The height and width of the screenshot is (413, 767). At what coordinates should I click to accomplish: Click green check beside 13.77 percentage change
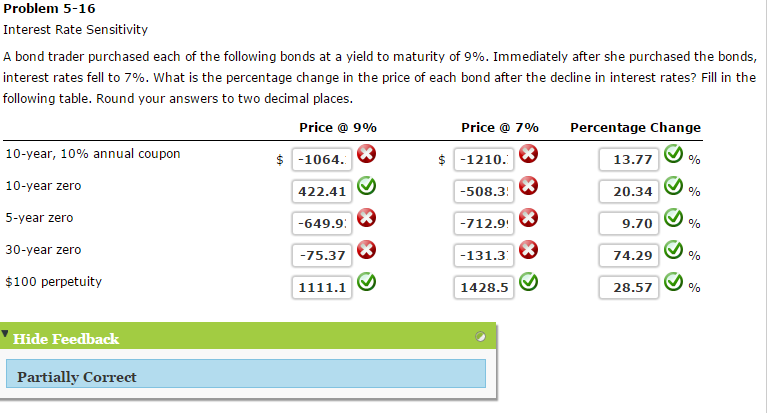(x=672, y=156)
